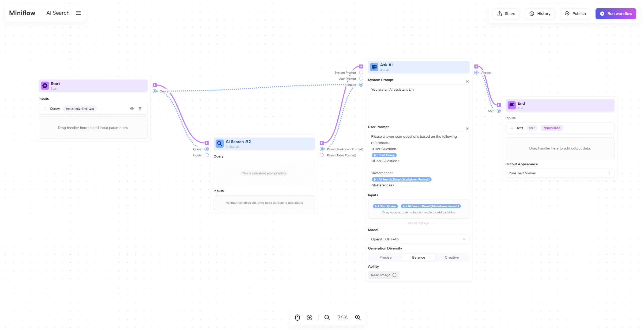The width and height of the screenshot is (644, 330).
Task: Click the mouse mode icon in zoom bar
Action: pos(297,317)
